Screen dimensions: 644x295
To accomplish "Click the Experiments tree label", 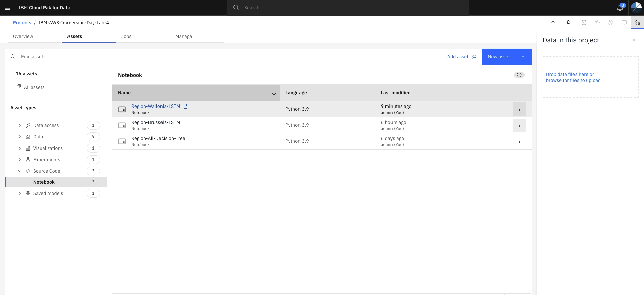I will (x=47, y=160).
